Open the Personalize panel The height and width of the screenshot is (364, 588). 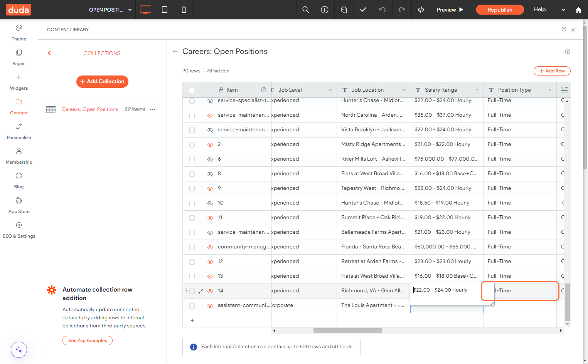[x=19, y=131]
